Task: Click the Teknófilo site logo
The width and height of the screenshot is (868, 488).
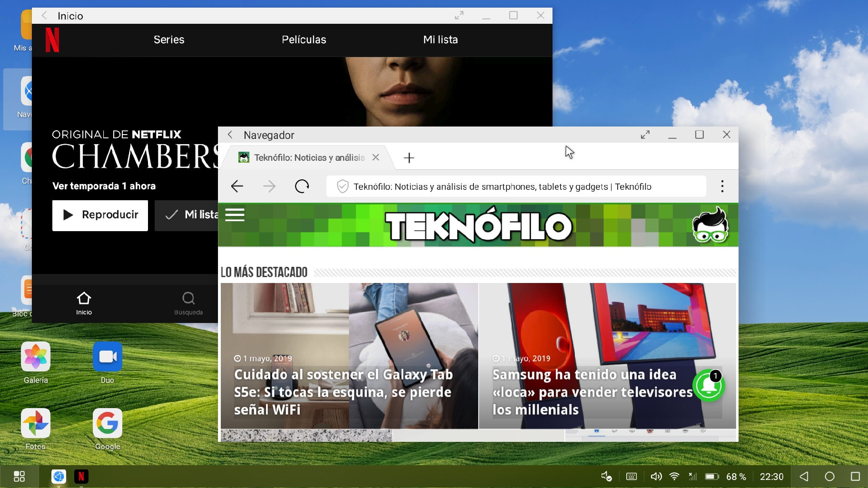Action: (x=479, y=225)
